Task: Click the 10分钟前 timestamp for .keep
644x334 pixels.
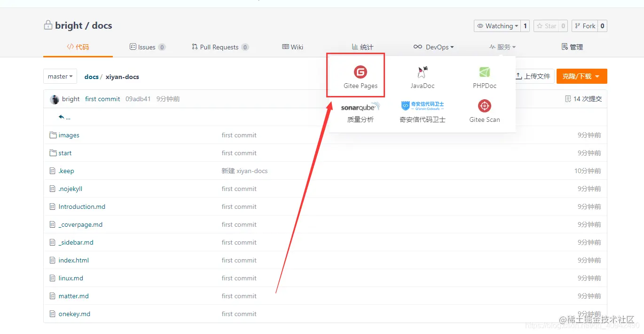Action: [x=588, y=171]
